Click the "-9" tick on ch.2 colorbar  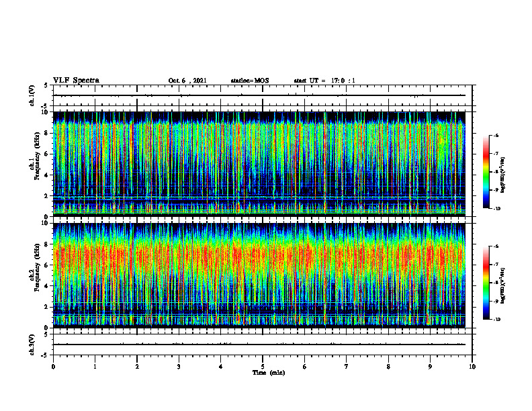[x=496, y=301]
